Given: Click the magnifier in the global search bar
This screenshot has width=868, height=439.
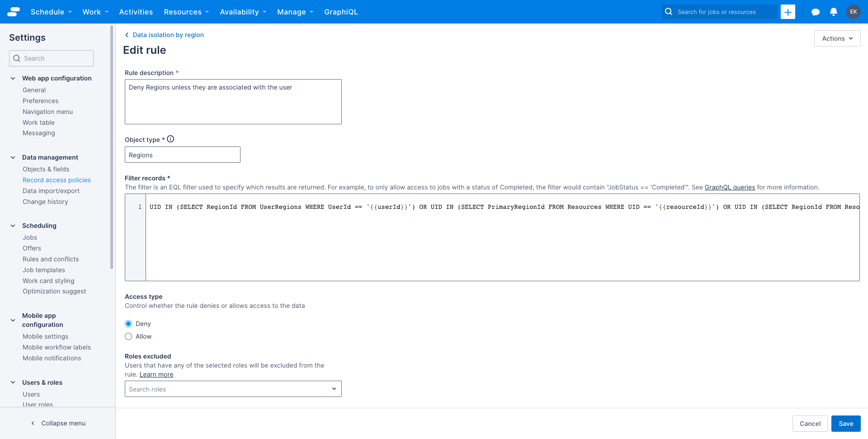Looking at the screenshot, I should (669, 12).
